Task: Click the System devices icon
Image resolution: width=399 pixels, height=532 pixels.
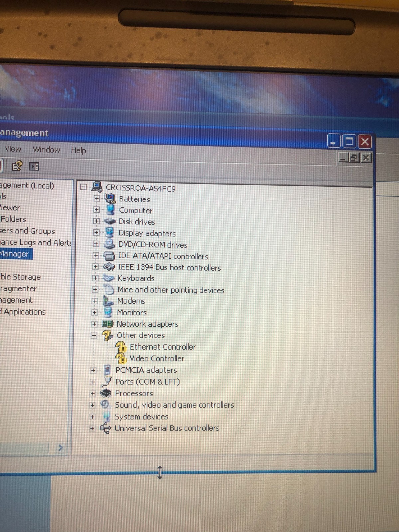Action: click(106, 416)
